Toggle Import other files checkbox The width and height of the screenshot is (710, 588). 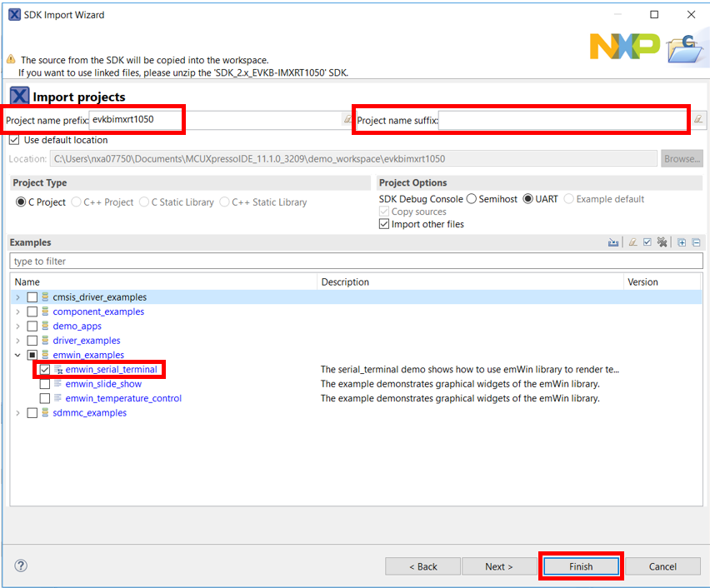[x=384, y=224]
